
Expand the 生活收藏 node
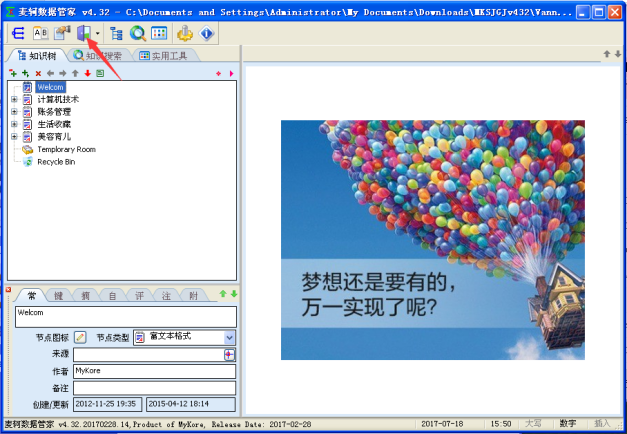14,124
